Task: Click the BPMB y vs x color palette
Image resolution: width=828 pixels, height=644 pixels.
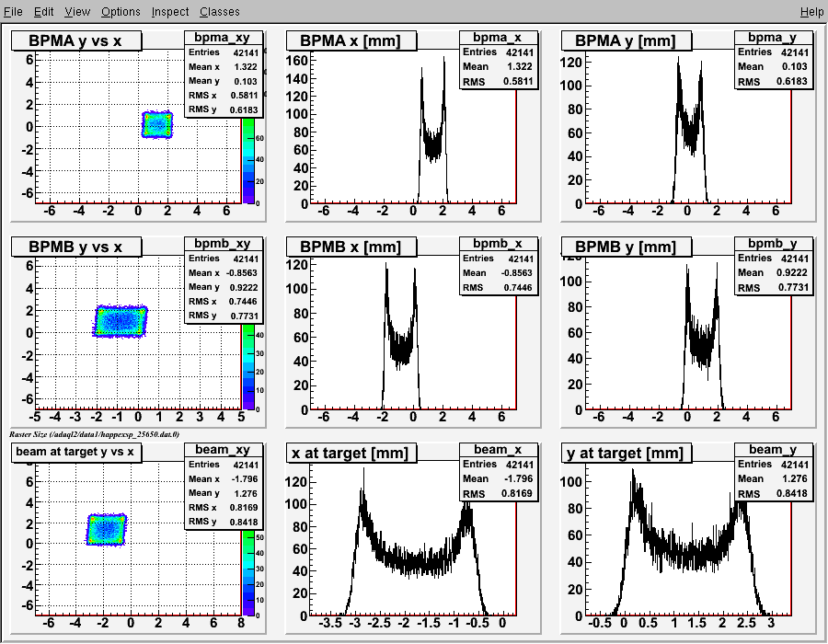Action: [x=248, y=366]
